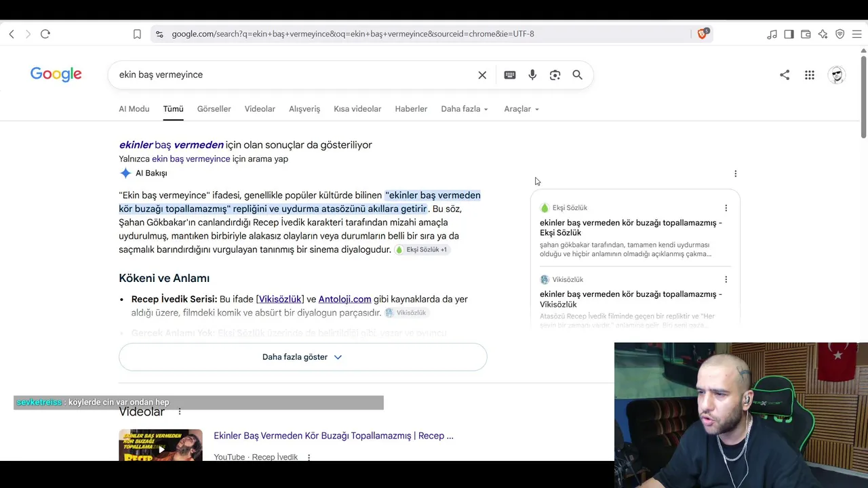Open the Brave VPN shield icon
Viewport: 868px width, 488px height.
click(840, 34)
